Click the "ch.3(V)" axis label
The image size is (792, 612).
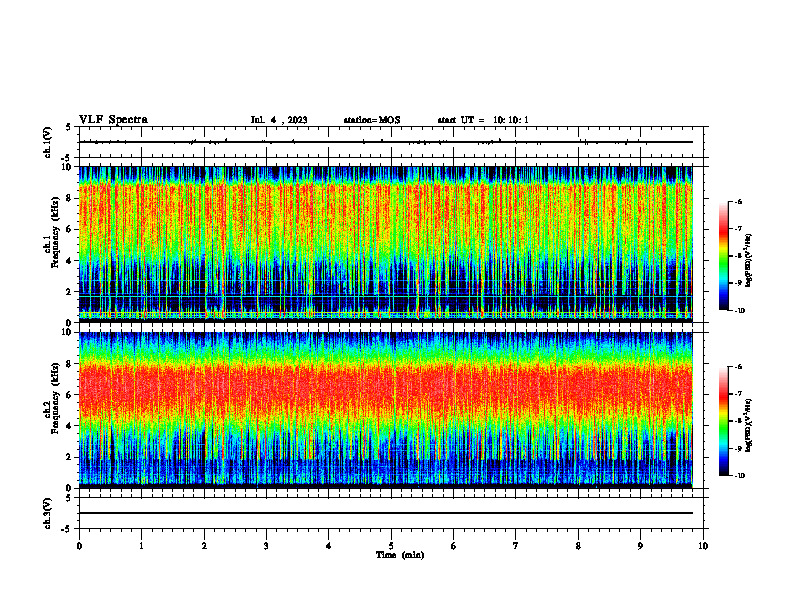pos(48,513)
